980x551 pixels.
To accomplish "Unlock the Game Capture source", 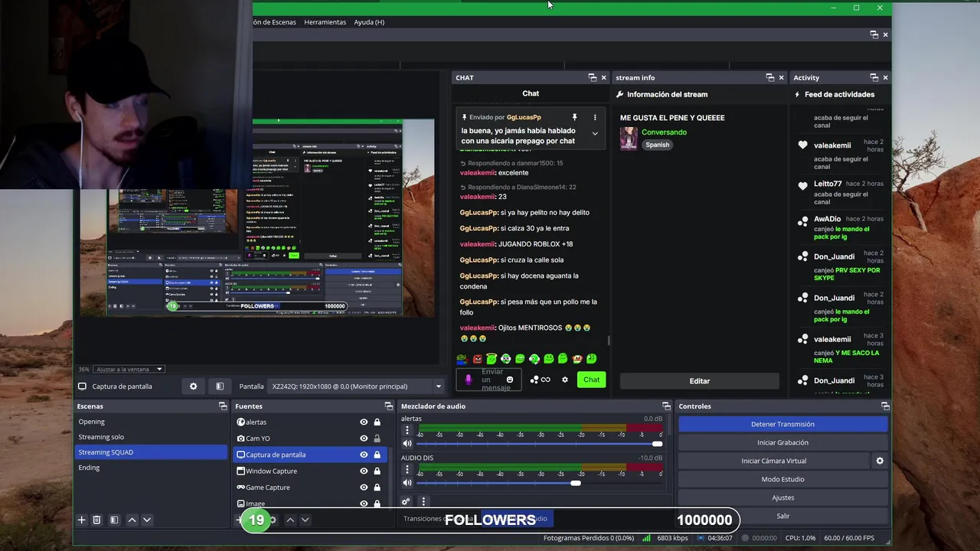I will click(377, 487).
